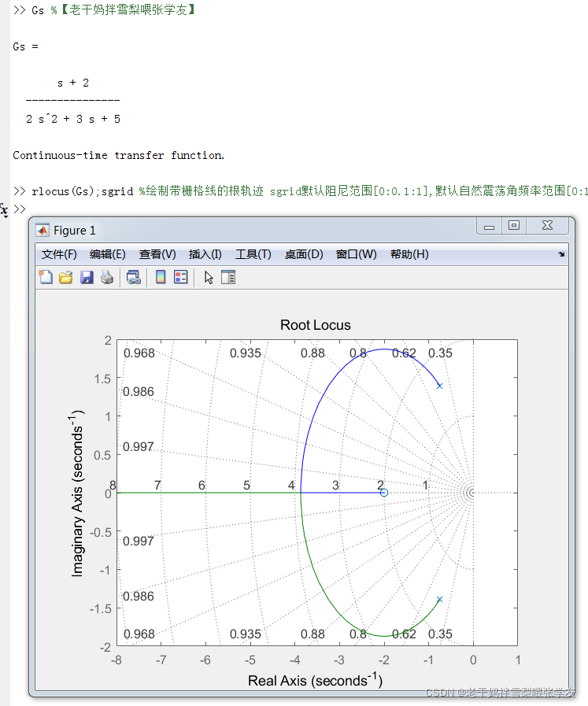The width and height of the screenshot is (588, 706).
Task: Click the y-axis tick label -1.5
Action: [101, 608]
